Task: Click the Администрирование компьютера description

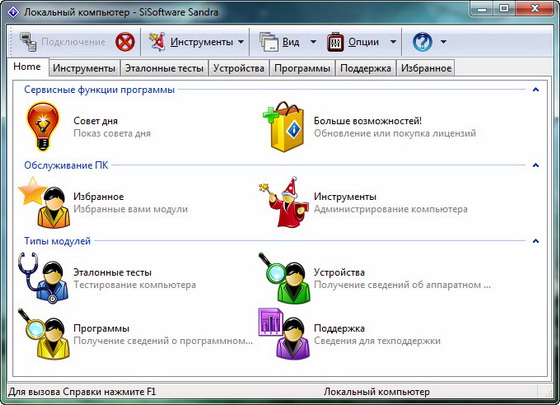Action: 391,209
